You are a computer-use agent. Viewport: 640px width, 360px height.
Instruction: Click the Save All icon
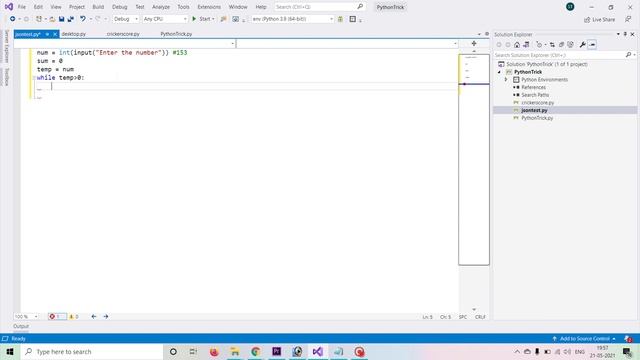click(x=71, y=19)
